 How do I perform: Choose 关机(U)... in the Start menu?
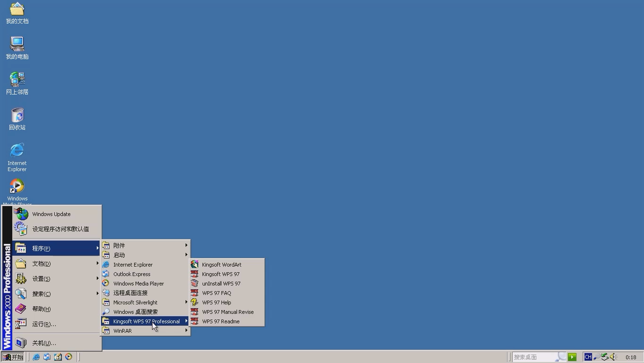(57, 343)
